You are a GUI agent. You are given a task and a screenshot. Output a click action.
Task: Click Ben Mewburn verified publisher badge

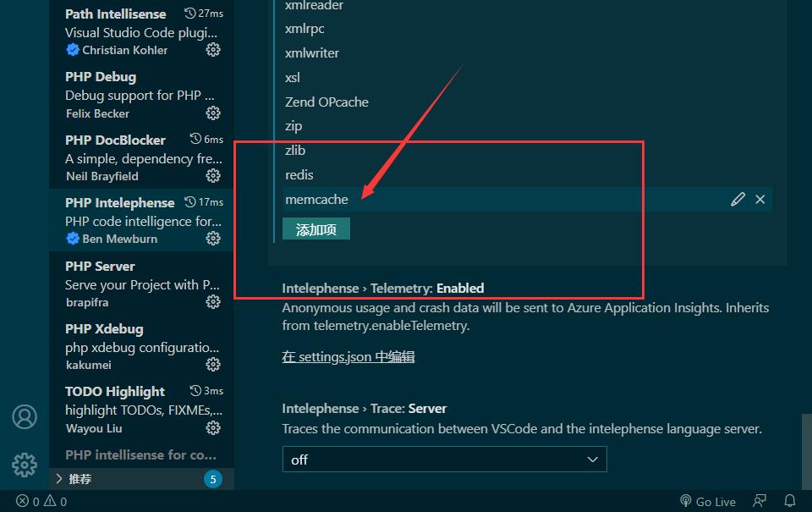[x=73, y=239]
